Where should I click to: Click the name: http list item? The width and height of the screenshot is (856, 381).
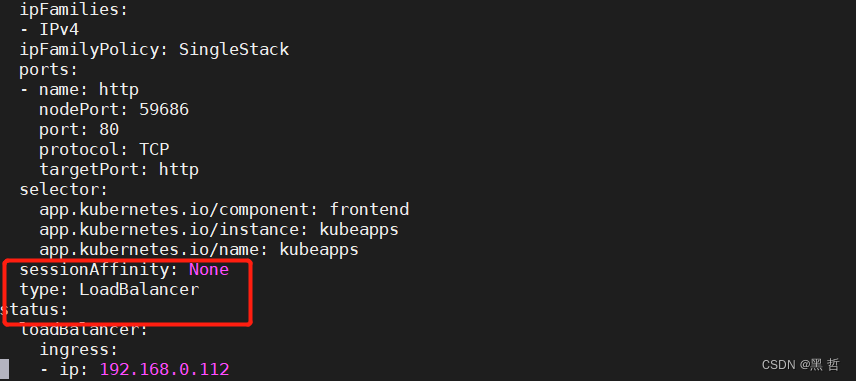[x=79, y=90]
